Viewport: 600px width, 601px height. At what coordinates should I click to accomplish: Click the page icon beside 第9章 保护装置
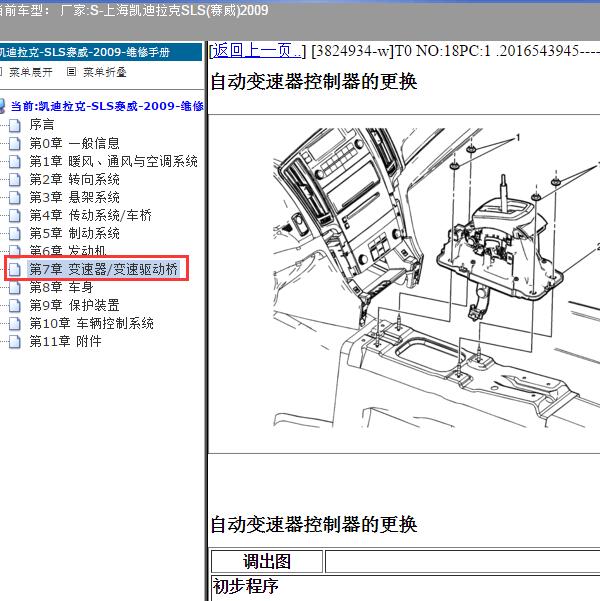[x=15, y=305]
